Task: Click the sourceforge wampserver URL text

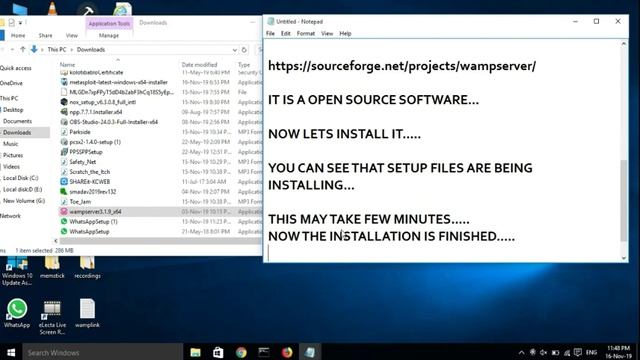Action: click(402, 66)
